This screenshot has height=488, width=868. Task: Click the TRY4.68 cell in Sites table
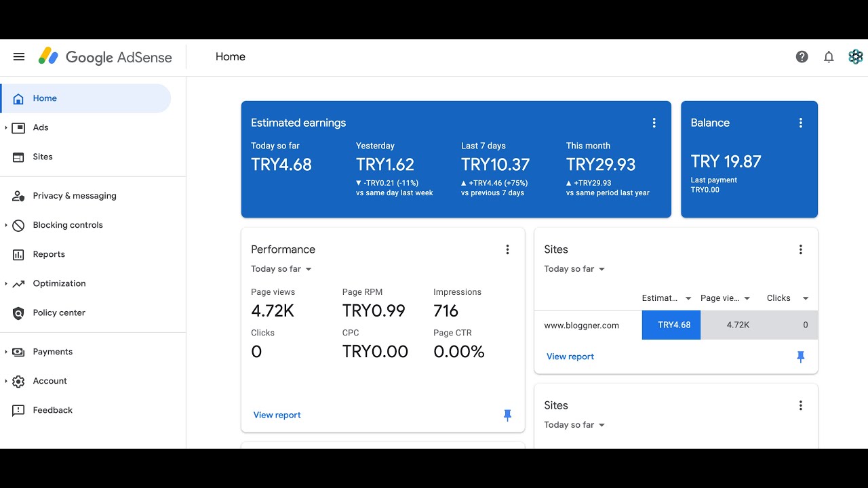coord(671,325)
